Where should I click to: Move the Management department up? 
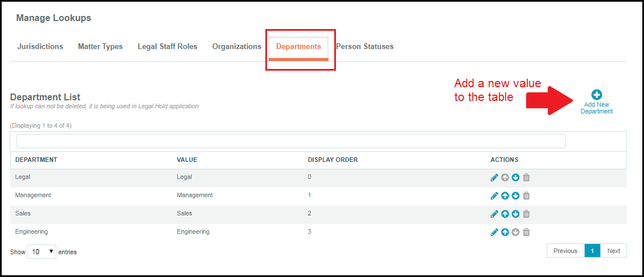pyautogui.click(x=505, y=196)
